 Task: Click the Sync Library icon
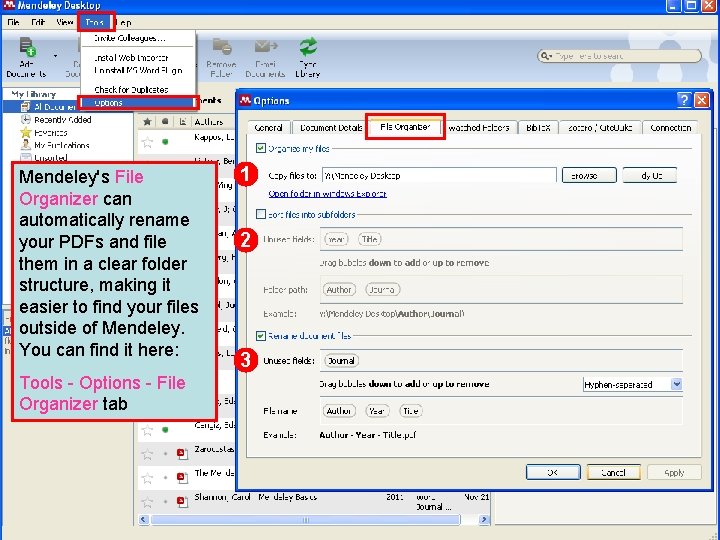308,47
